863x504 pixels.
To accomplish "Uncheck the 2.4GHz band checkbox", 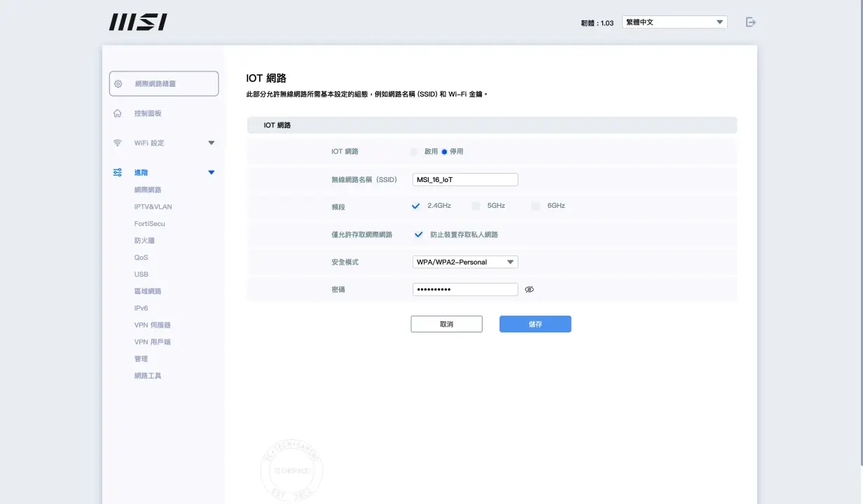I will pos(416,206).
